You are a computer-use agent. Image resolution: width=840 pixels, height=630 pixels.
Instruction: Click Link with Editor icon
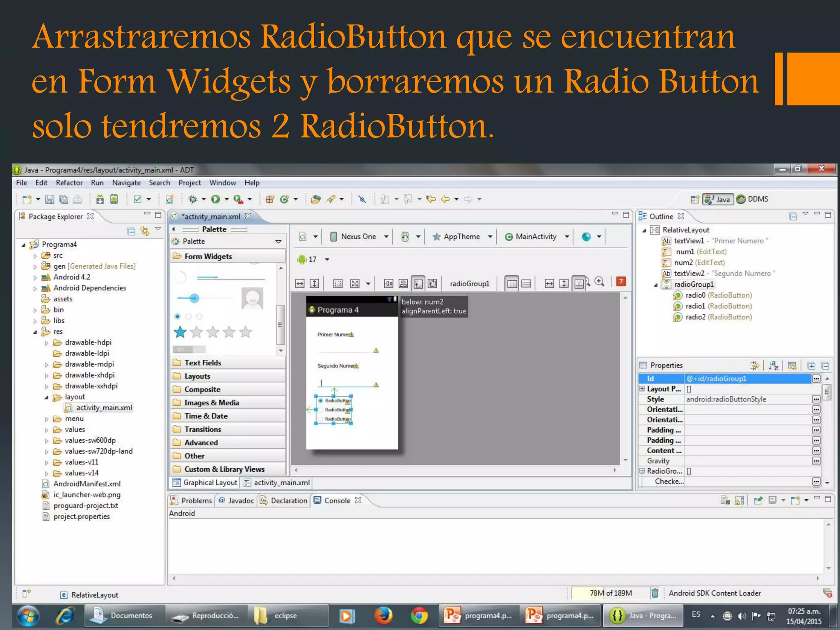[145, 231]
